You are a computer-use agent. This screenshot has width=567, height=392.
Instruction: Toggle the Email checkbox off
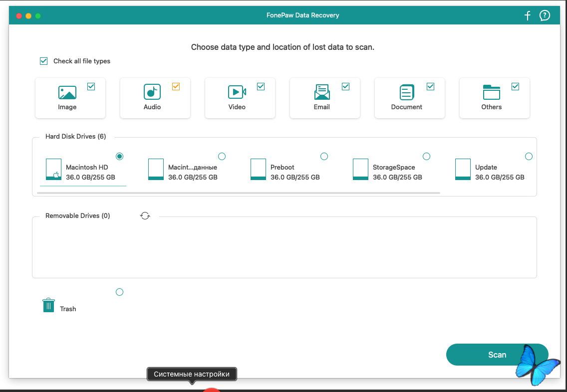(345, 86)
